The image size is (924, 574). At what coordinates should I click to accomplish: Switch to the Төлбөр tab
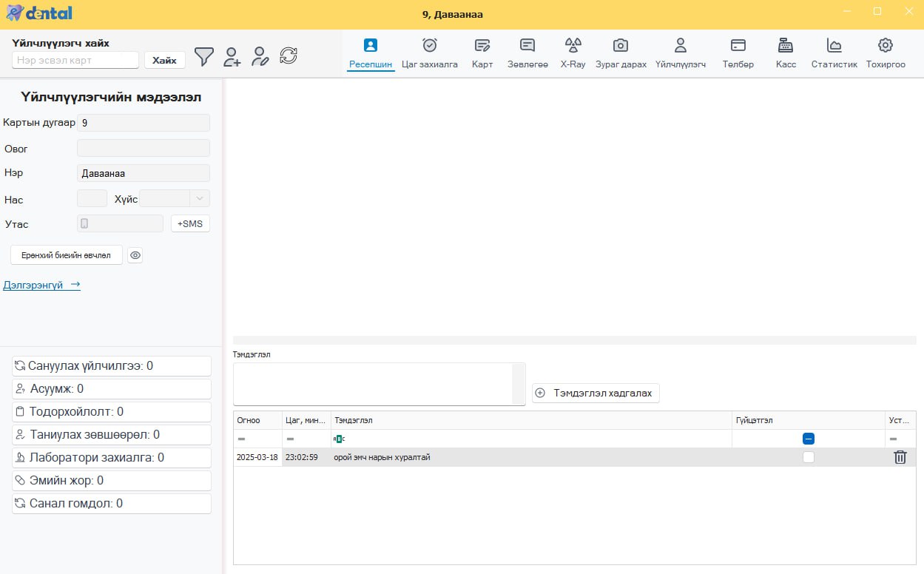tap(738, 53)
